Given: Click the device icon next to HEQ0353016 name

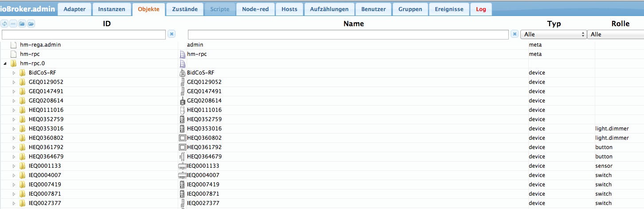Looking at the screenshot, I should coord(182,129).
